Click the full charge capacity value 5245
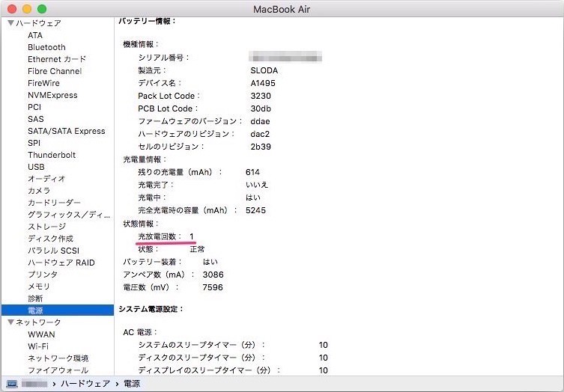564x392 pixels. click(255, 210)
